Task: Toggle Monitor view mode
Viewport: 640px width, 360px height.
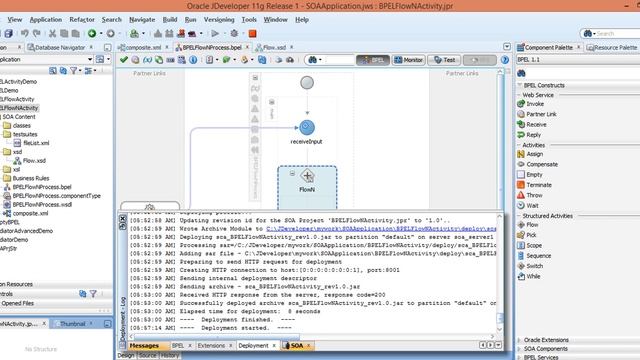Action: pyautogui.click(x=409, y=60)
